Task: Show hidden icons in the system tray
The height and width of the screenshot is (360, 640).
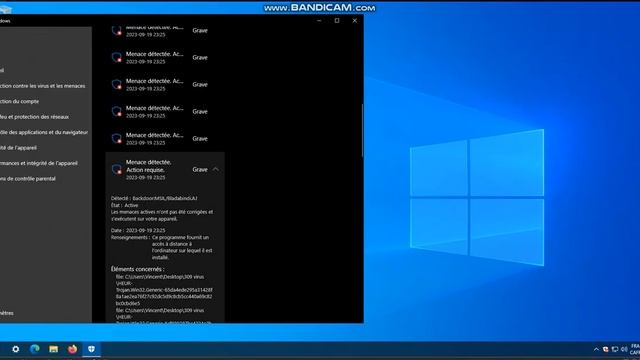Action: [x=596, y=349]
